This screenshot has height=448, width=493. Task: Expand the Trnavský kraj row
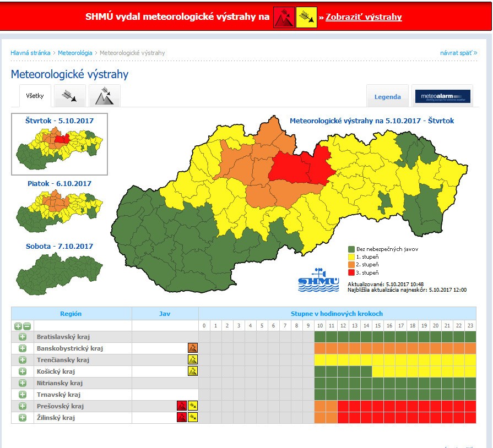23,395
